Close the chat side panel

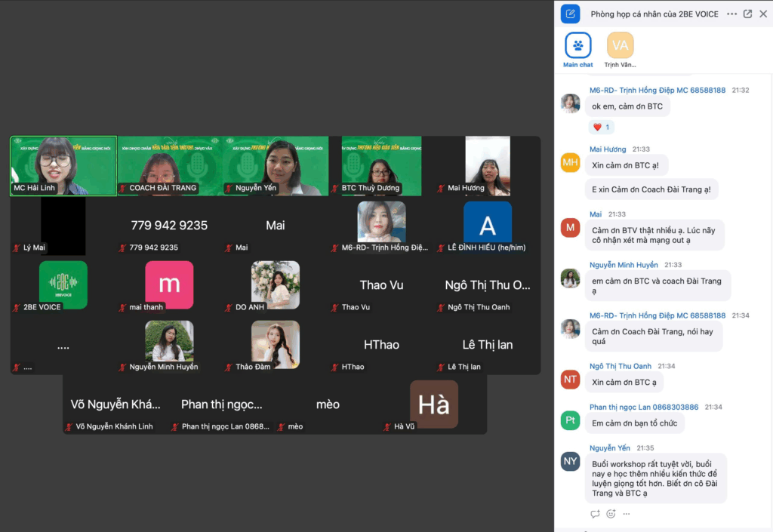point(763,14)
